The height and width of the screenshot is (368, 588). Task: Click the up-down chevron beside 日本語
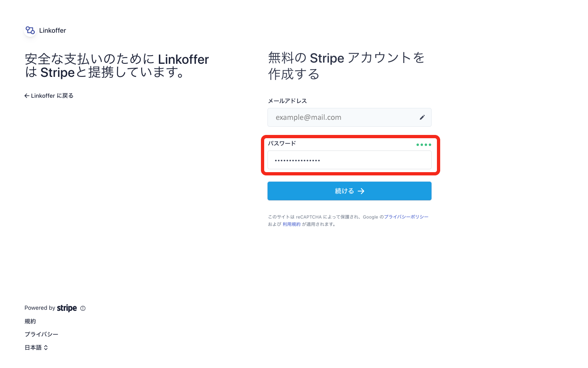[46, 348]
